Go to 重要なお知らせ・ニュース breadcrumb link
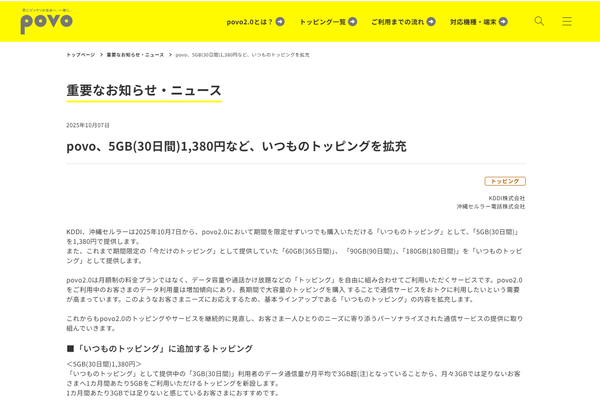This screenshot has height=400, width=600. [135, 55]
